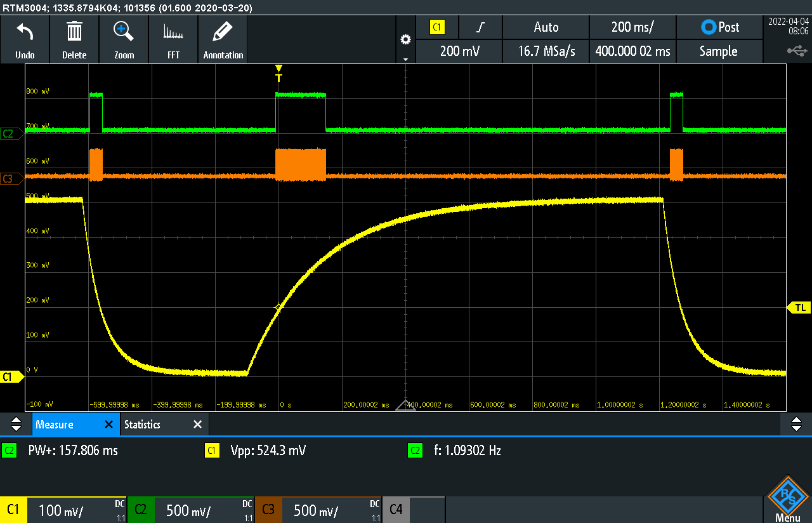This screenshot has width=812, height=523.
Task: Click the date and time display
Action: 788,26
